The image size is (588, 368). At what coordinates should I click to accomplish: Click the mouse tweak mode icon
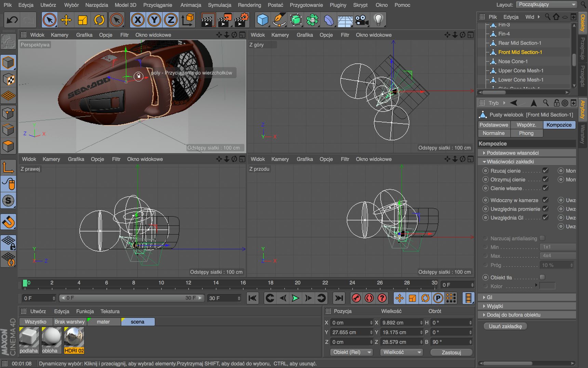[9, 184]
